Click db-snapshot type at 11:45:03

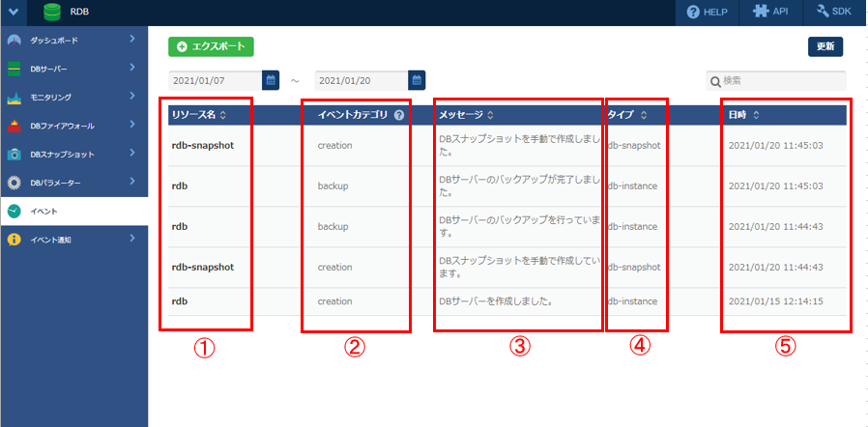pos(634,146)
